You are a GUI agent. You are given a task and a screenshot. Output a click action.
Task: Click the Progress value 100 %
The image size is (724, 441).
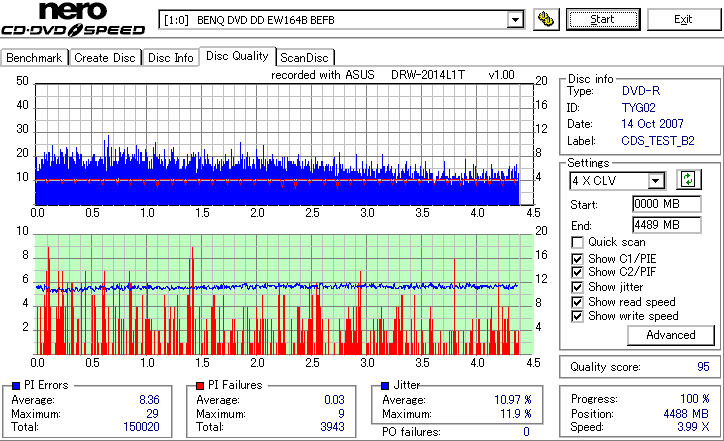point(694,399)
